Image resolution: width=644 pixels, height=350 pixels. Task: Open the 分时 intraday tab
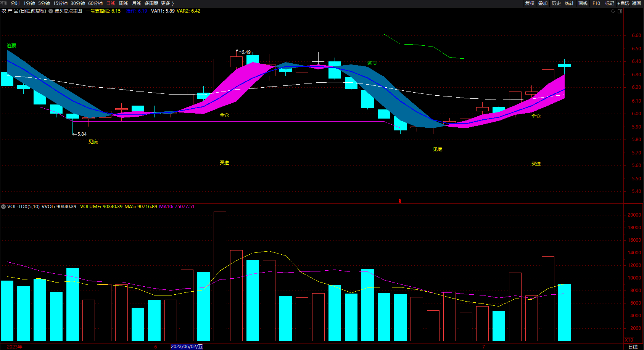[15, 3]
